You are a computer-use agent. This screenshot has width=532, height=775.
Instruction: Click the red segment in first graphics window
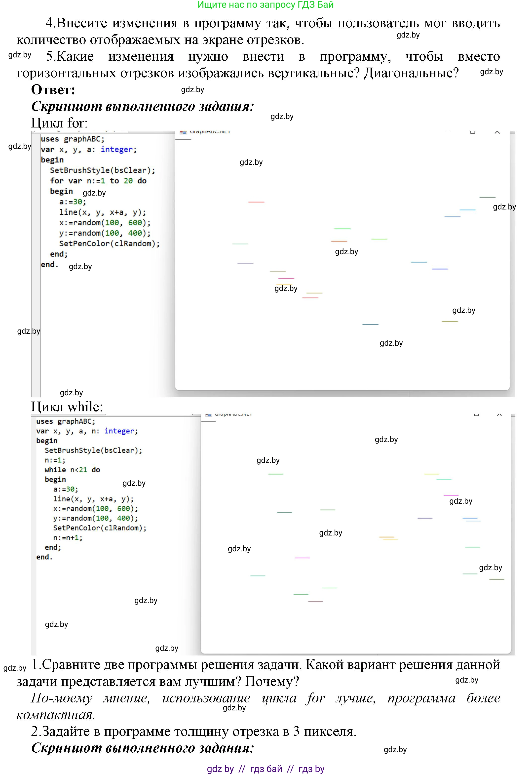click(256, 202)
